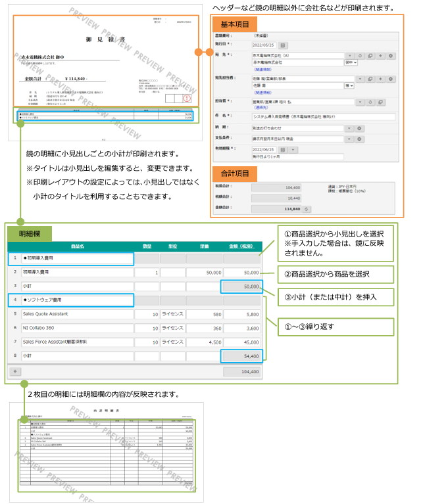Click the 初期導入費用 product field in row 2

[77, 272]
